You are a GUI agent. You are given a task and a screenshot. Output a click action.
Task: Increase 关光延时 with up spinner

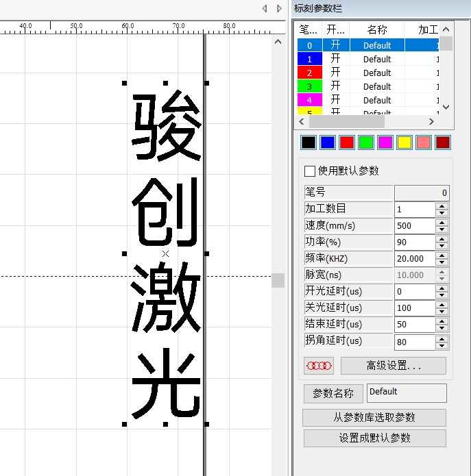pyautogui.click(x=442, y=305)
